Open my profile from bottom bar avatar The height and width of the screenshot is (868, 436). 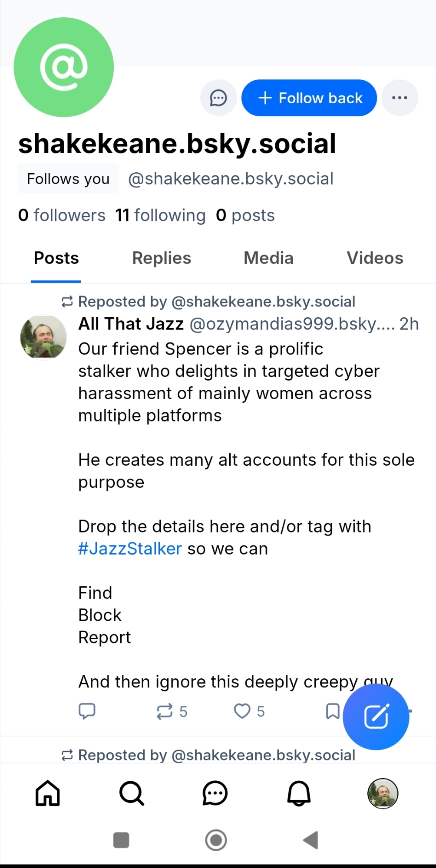click(383, 793)
